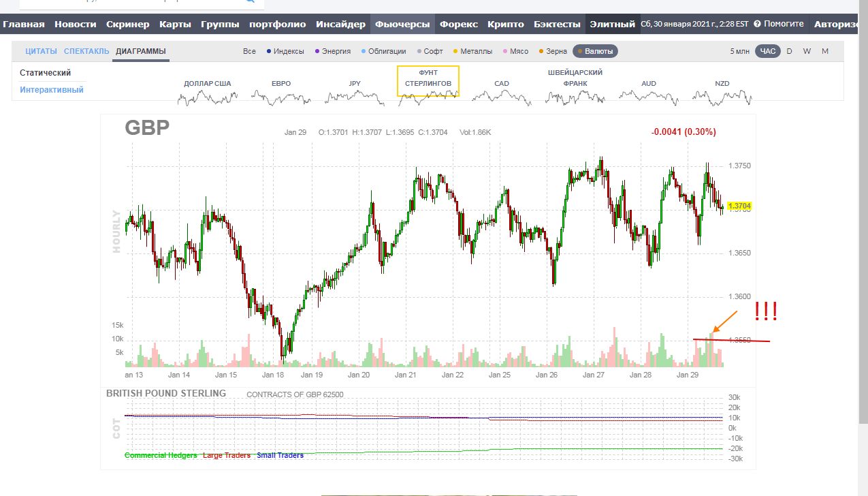Open the портфолио navigation item
This screenshot has height=496, width=868.
pyautogui.click(x=278, y=25)
